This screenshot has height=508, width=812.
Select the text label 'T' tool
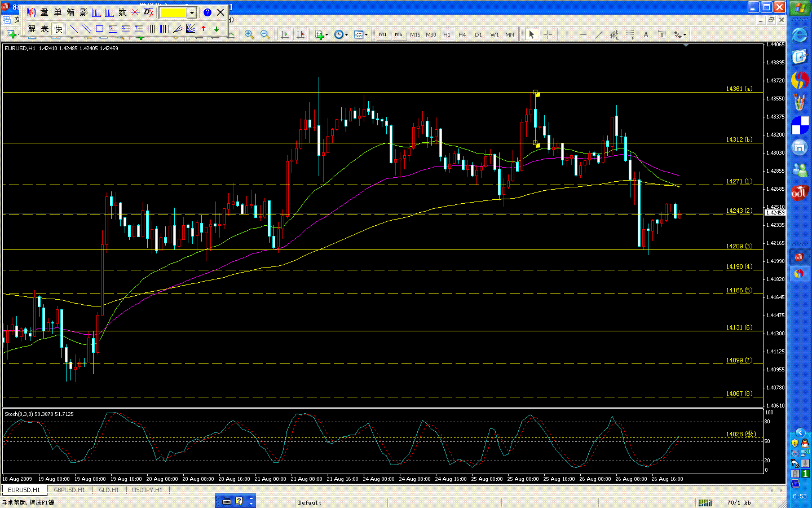pyautogui.click(x=662, y=35)
